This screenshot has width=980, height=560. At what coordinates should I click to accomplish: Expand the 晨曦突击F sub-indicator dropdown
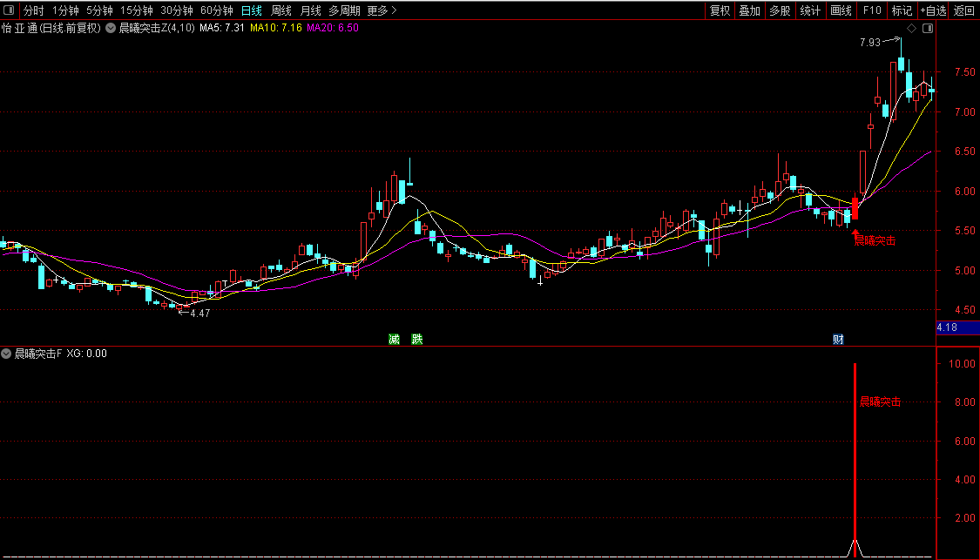[6, 354]
